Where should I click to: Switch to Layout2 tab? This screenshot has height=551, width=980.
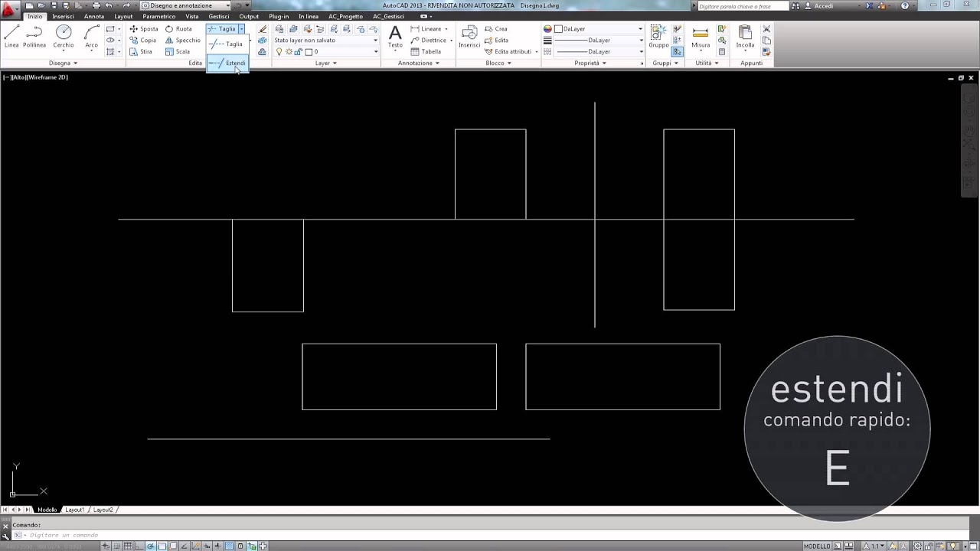click(103, 510)
